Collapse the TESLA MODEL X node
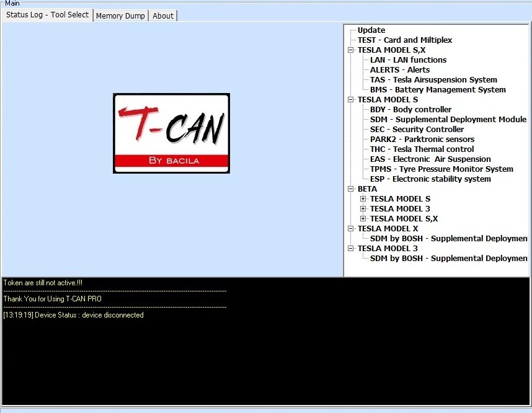 click(x=351, y=228)
